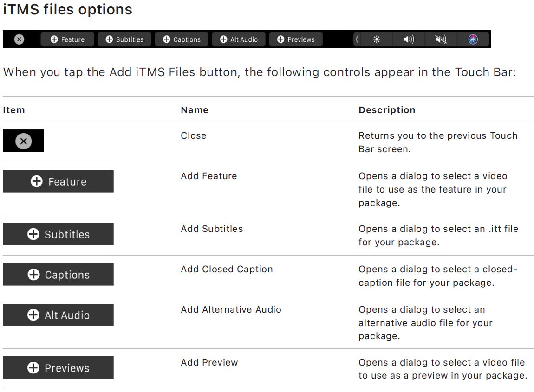The image size is (534, 392).
Task: Tap the Subtitles button in the Touch Bar strip
Action: pos(124,39)
